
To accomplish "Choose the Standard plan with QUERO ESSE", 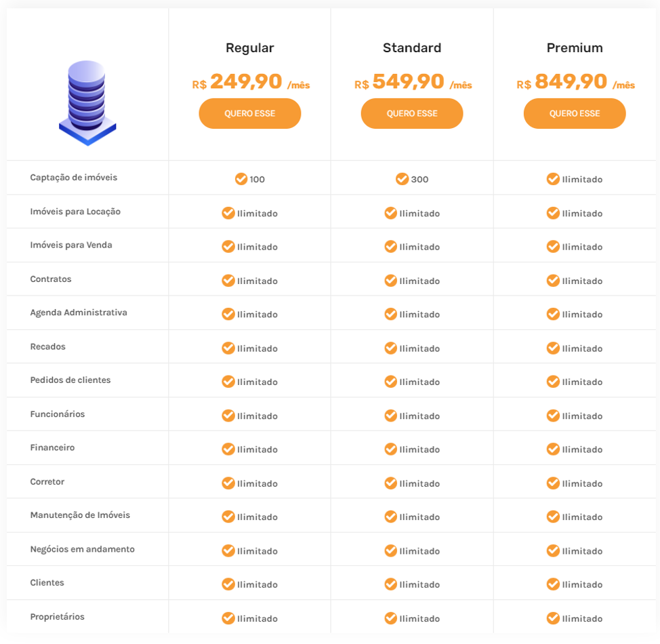I will click(412, 114).
